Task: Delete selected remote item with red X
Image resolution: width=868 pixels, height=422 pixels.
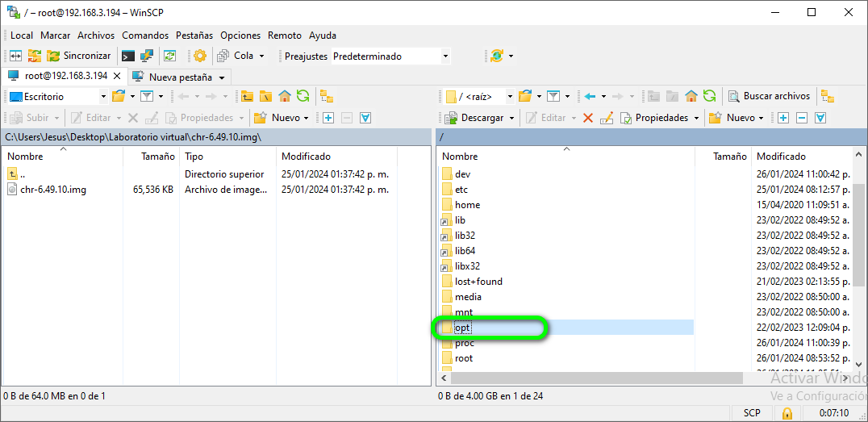Action: [588, 118]
